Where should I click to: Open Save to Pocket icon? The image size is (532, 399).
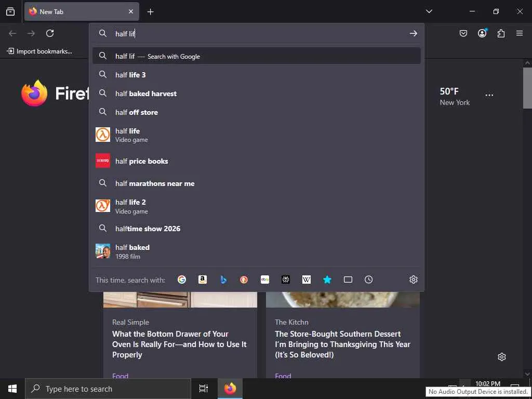(463, 33)
